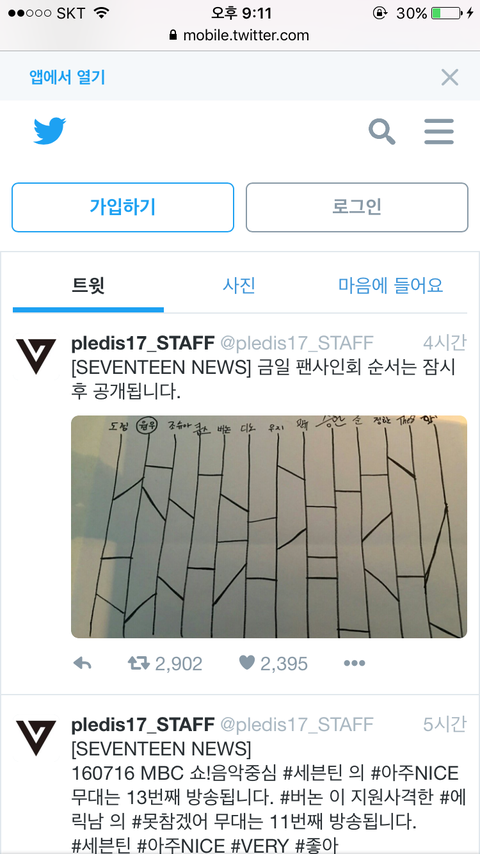This screenshot has height=854, width=480.
Task: Tap pledis17_STAFF avatar on first tweet
Action: coord(36,356)
